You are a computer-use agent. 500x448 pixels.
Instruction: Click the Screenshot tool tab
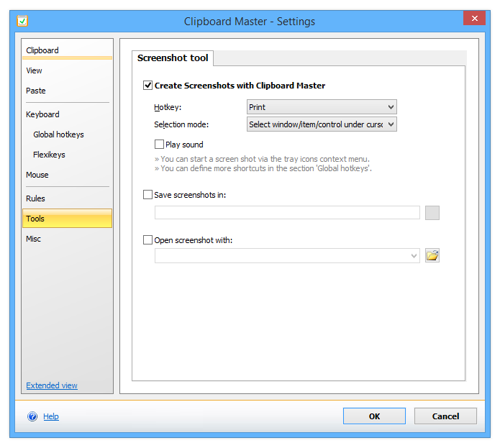(173, 58)
